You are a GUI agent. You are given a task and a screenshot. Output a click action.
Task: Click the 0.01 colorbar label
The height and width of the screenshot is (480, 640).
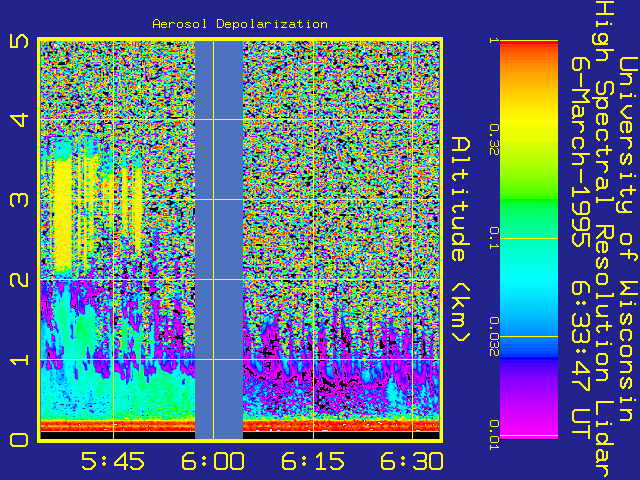pyautogui.click(x=494, y=435)
